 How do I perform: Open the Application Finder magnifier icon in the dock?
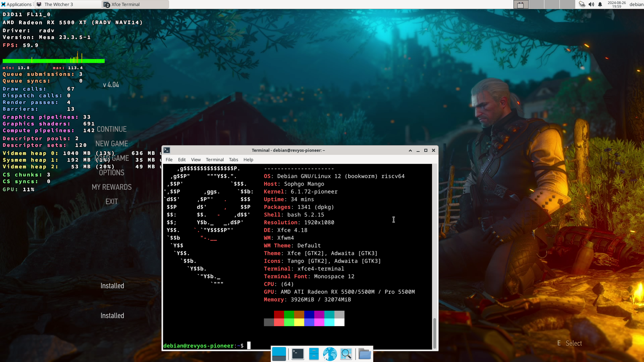pos(346,354)
